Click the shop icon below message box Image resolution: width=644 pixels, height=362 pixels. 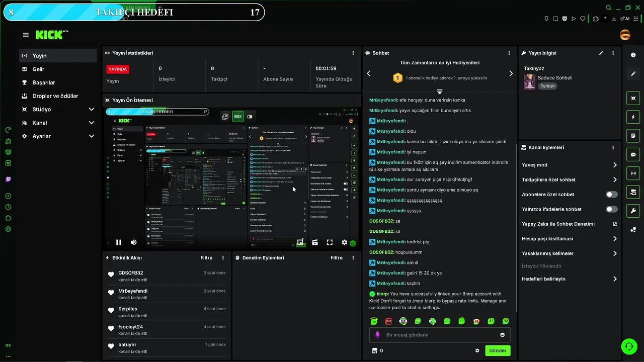point(374,350)
